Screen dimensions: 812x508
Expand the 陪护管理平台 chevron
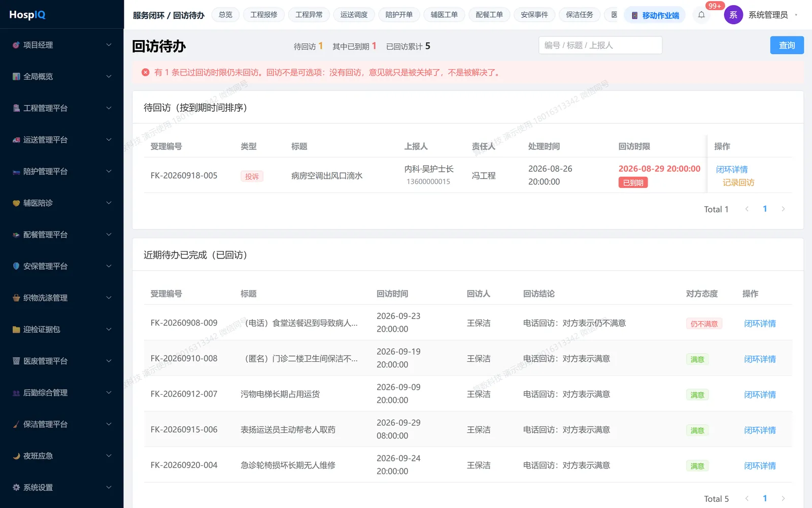coord(109,172)
